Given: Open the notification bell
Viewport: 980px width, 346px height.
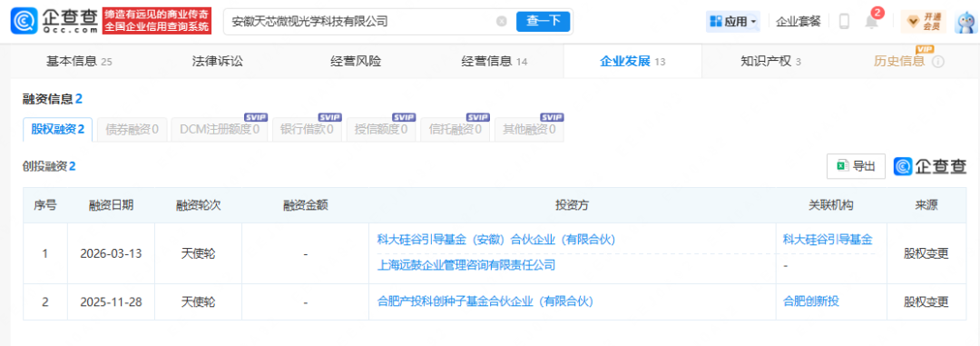Looking at the screenshot, I should [871, 22].
